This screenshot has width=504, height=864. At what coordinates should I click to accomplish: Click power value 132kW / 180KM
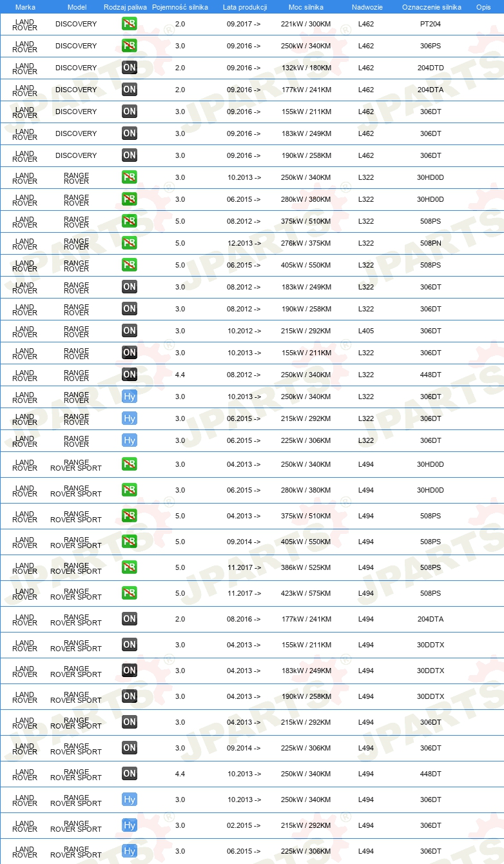point(306,68)
